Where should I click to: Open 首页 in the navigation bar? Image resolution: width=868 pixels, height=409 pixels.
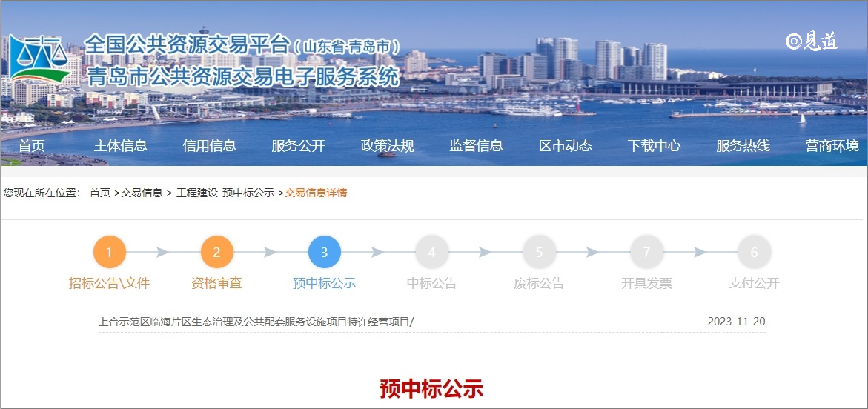point(32,146)
